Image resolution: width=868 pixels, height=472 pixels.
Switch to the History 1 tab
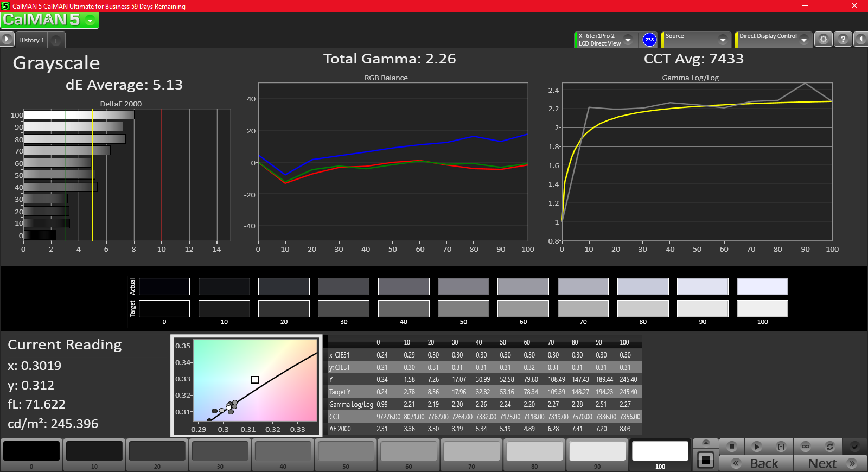[x=31, y=40]
